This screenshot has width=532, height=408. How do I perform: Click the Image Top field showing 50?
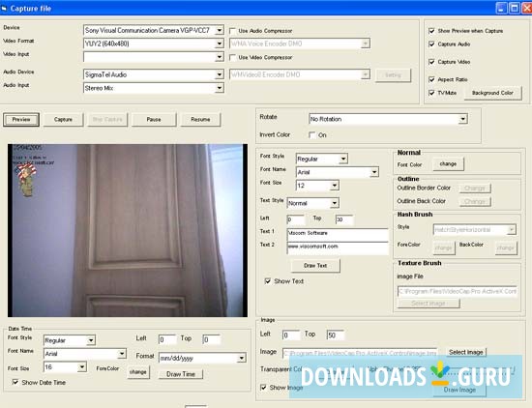[x=336, y=335]
